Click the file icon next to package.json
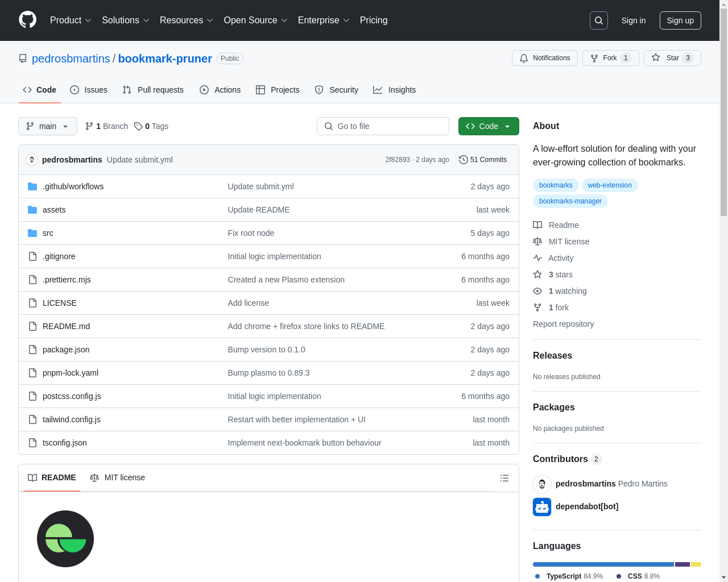 [x=32, y=350]
